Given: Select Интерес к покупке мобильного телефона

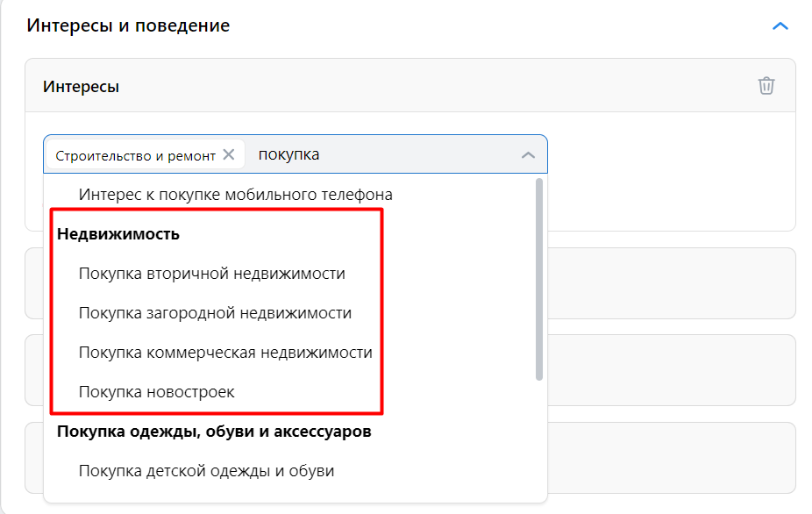Looking at the screenshot, I should (236, 195).
